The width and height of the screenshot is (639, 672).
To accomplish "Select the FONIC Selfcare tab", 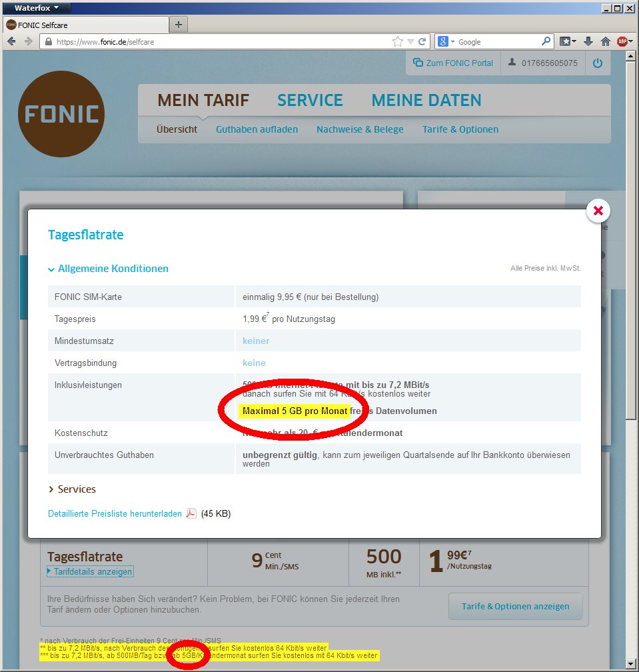I will tap(86, 25).
